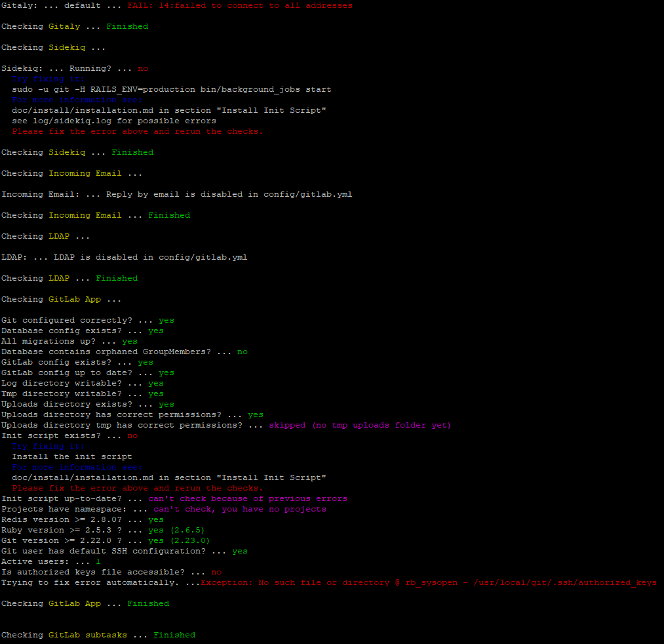
Task: Click the 'Checking Gitaly ... Finished' line
Action: coord(75,27)
